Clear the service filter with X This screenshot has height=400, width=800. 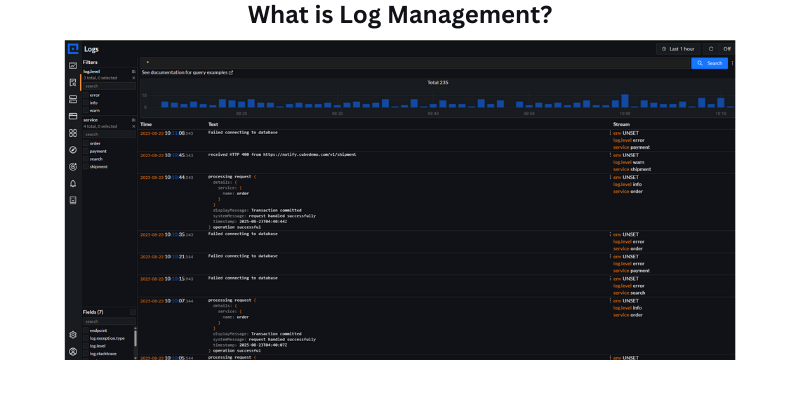coord(134,126)
